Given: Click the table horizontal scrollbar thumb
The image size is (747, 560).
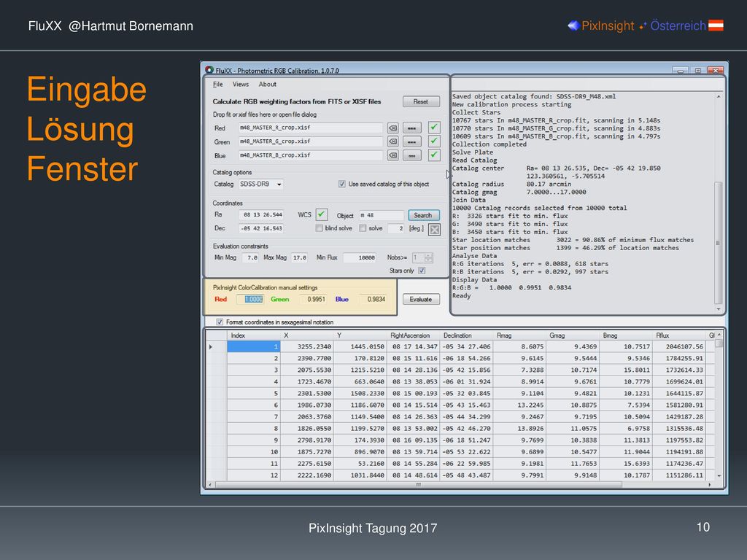Looking at the screenshot, I should point(418,485).
